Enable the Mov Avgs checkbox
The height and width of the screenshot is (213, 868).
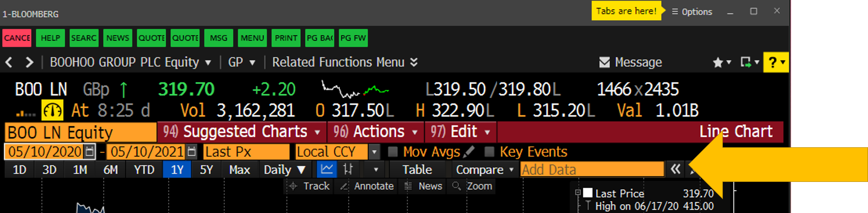(x=393, y=152)
